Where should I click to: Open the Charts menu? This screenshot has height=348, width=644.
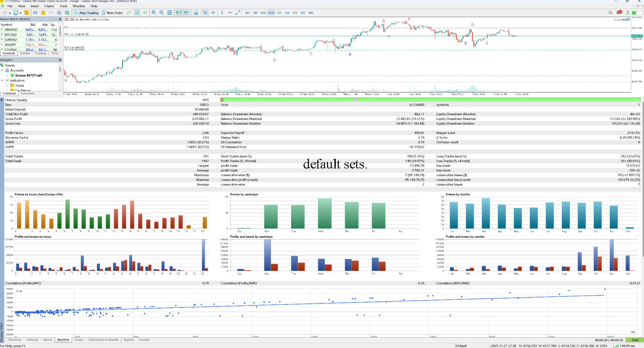coord(49,6)
